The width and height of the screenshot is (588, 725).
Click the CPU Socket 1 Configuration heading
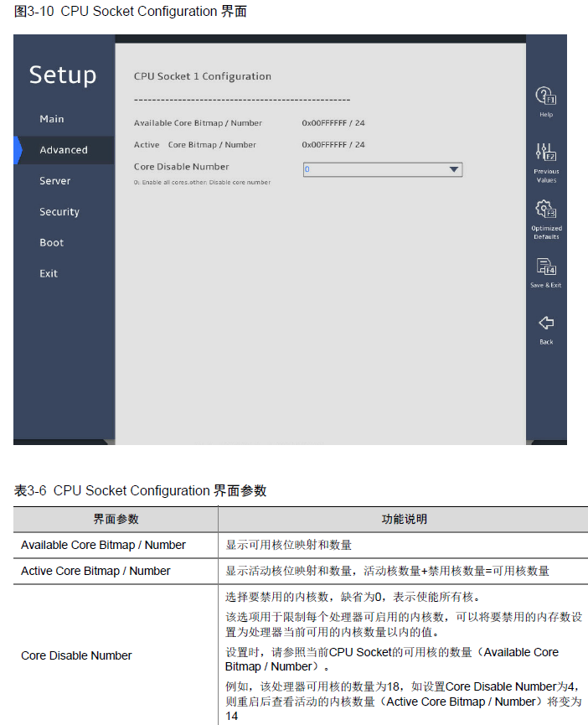(203, 76)
